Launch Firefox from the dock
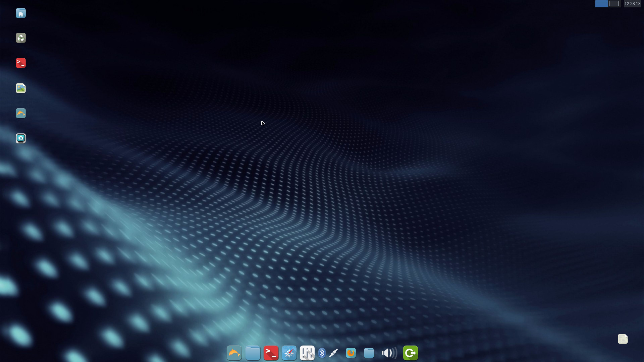This screenshot has width=644, height=362. click(351, 353)
